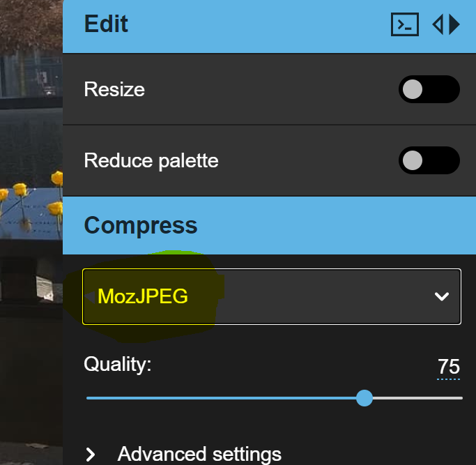Click the Edit panel header title
Image resolution: width=476 pixels, height=465 pixels.
pyautogui.click(x=106, y=24)
